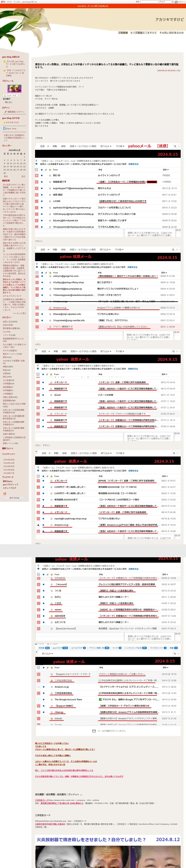Image resolution: width=186 pixels, height=868 pixels.
Task: Focus the top search input field
Action: tap(149, 2)
